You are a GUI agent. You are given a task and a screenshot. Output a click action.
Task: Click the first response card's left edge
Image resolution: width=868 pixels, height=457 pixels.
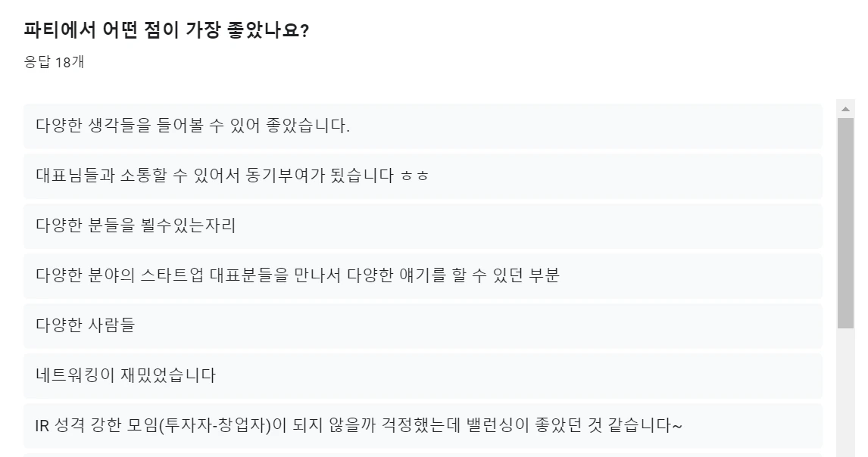pyautogui.click(x=27, y=126)
